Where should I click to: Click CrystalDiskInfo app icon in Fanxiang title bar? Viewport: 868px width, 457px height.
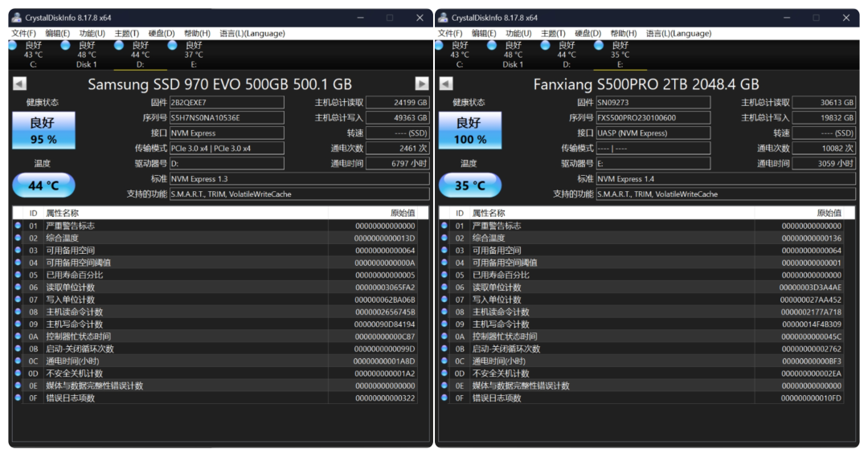pyautogui.click(x=443, y=18)
